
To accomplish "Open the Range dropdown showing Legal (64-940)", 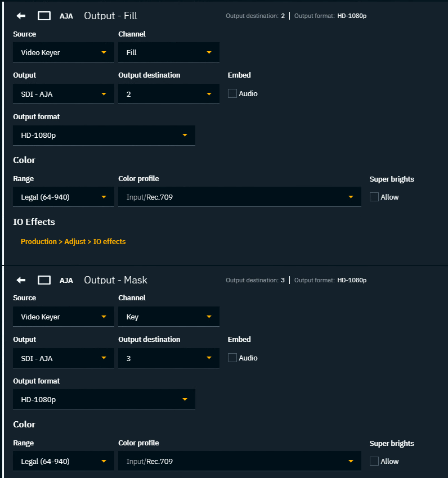I will coord(63,197).
